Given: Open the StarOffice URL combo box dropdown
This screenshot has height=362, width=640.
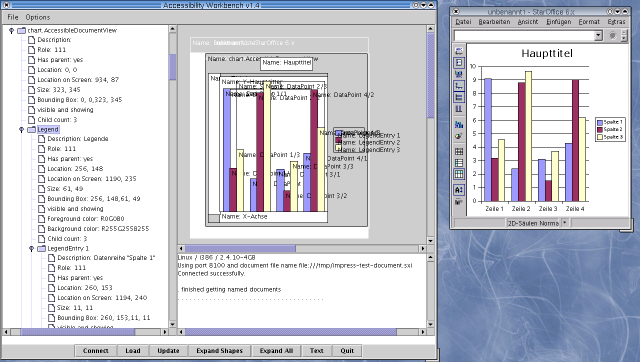Looking at the screenshot, I should [x=598, y=36].
